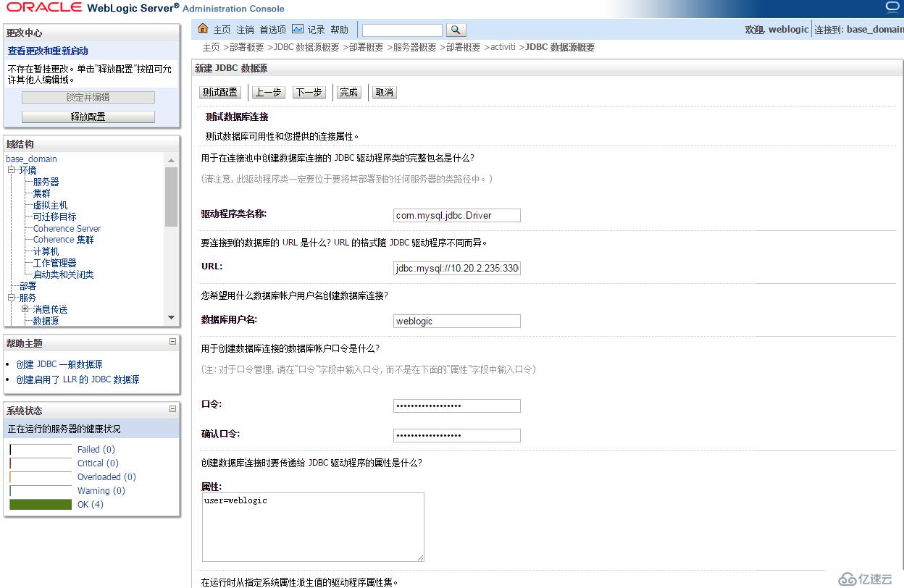Open base_domain in domain tree
Viewport: 904px width, 588px height.
[31, 159]
